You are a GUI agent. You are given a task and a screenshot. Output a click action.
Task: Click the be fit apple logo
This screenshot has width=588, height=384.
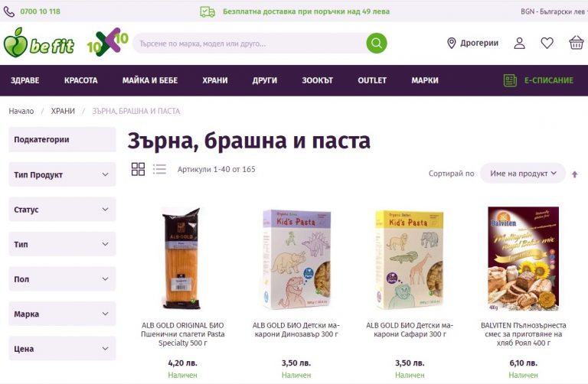tap(38, 43)
